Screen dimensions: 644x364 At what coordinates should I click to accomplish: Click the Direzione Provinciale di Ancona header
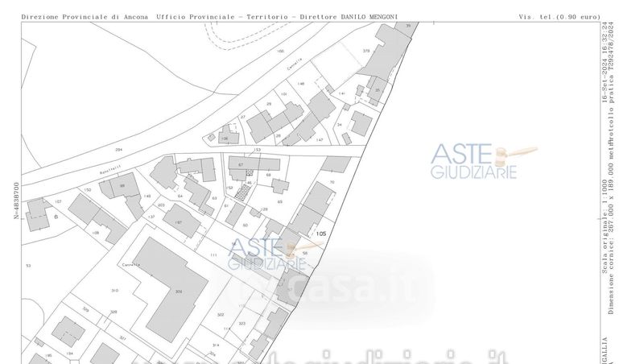pos(85,16)
